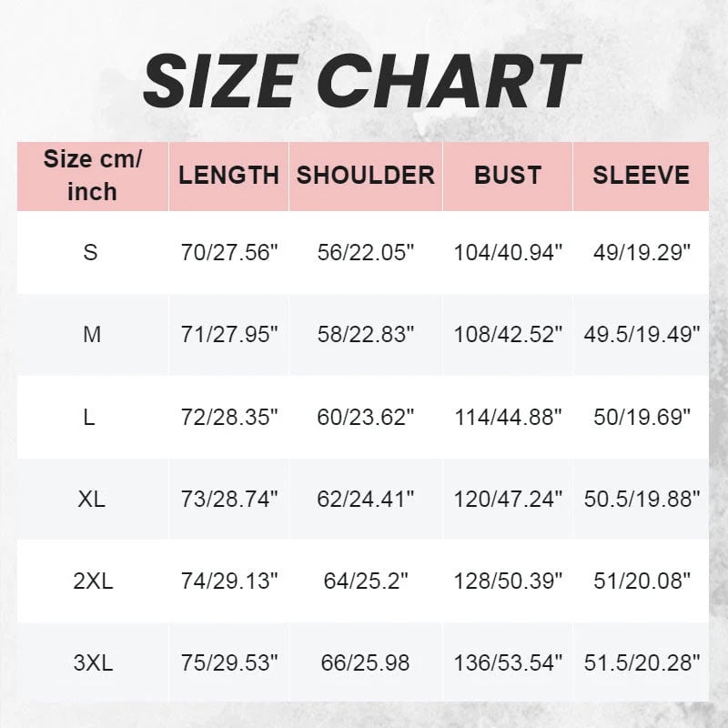
Task: Click the 128/50.39" bust cell
Action: point(508,581)
